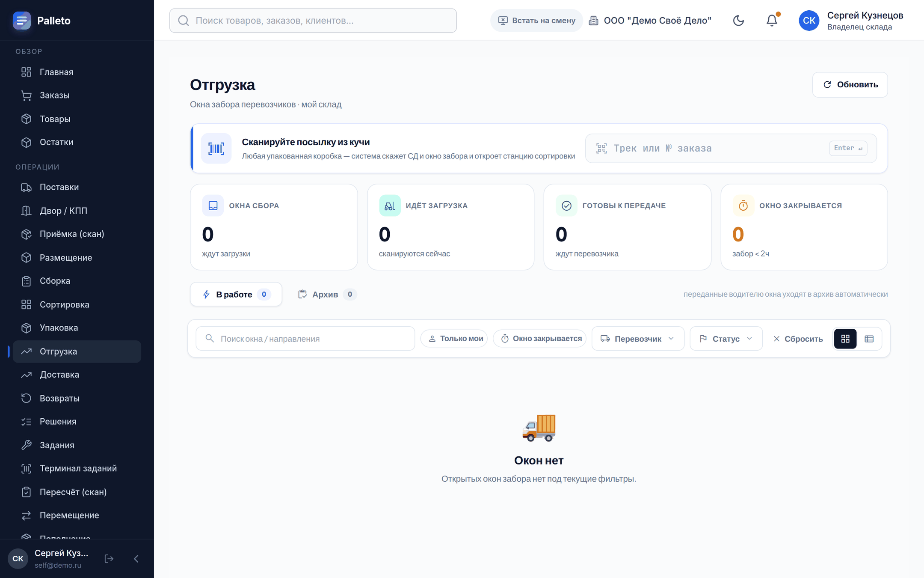The height and width of the screenshot is (578, 924).
Task: Open notifications bell
Action: (x=772, y=21)
